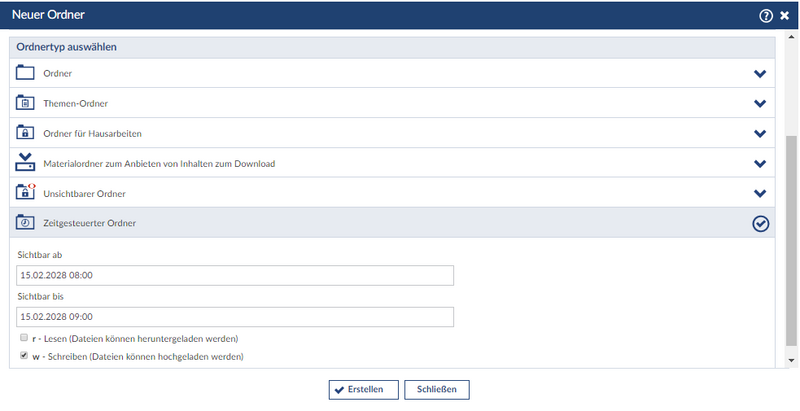Screen dimensions: 800x411
Task: Open the help question mark icon
Action: 766,15
